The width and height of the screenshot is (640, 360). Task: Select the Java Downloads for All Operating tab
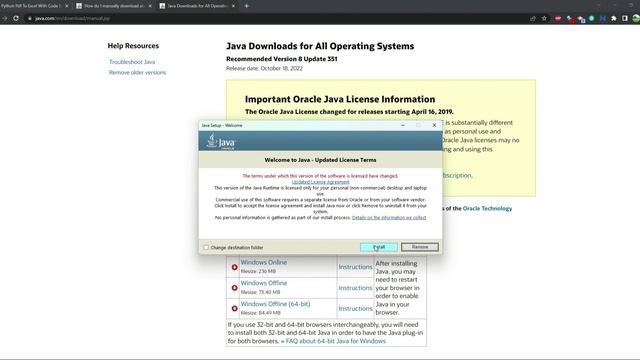click(198, 6)
